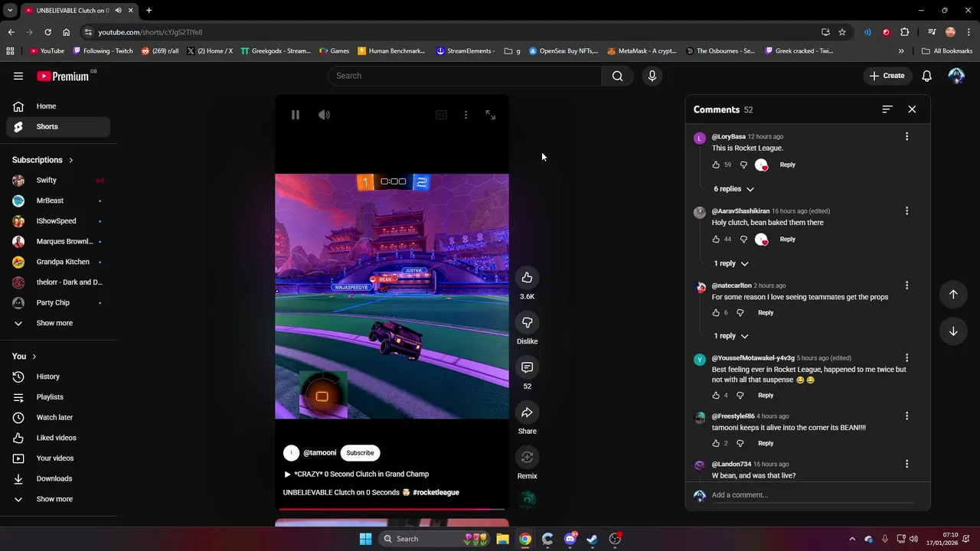980x551 pixels.
Task: Go to the next Short
Action: click(x=953, y=331)
